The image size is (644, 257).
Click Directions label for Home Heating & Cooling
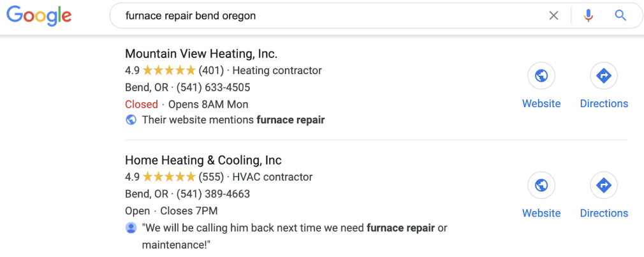[x=604, y=213]
